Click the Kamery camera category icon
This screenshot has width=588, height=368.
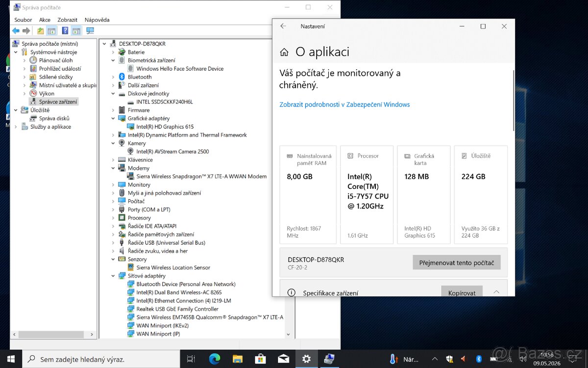pyautogui.click(x=122, y=143)
